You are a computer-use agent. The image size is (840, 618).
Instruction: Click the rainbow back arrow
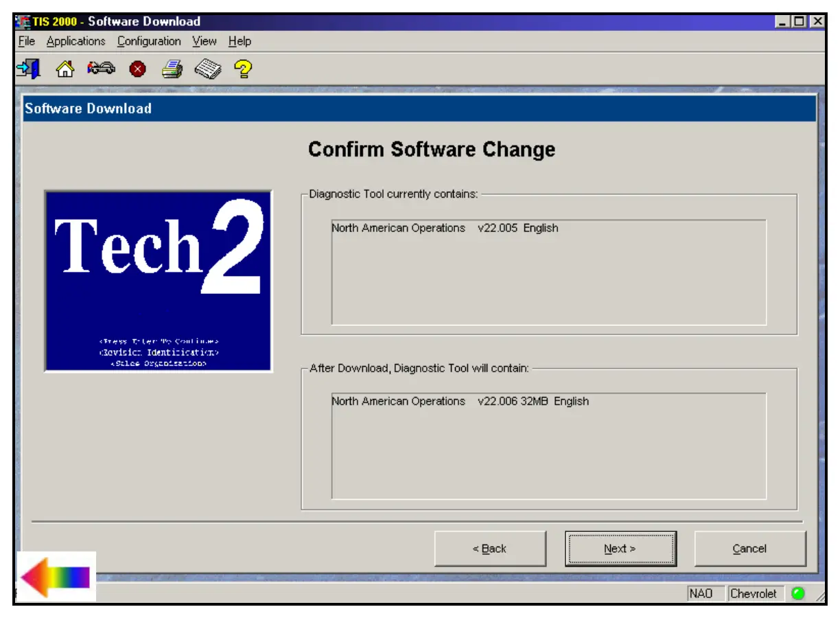pyautogui.click(x=56, y=576)
